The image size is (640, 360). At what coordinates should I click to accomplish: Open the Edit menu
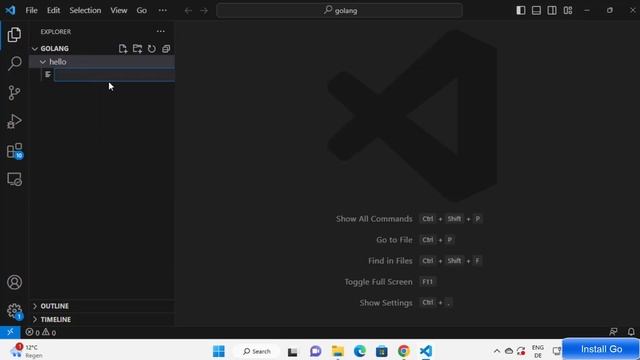click(53, 10)
